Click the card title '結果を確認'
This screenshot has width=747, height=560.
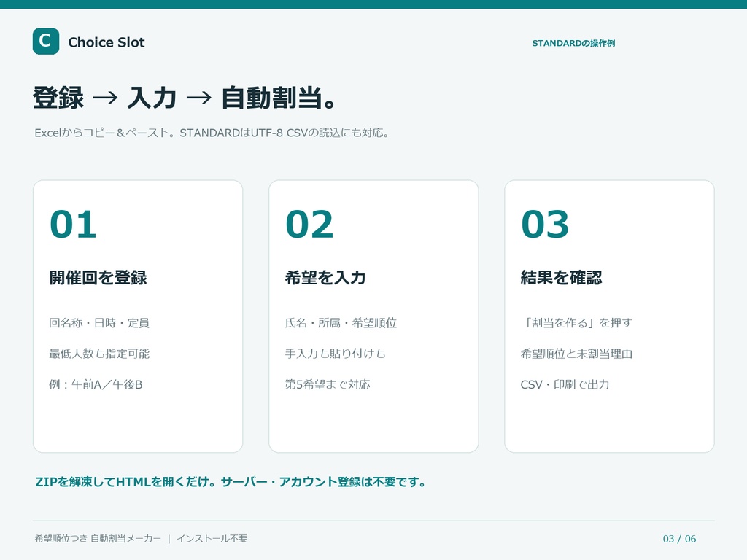[x=561, y=278]
